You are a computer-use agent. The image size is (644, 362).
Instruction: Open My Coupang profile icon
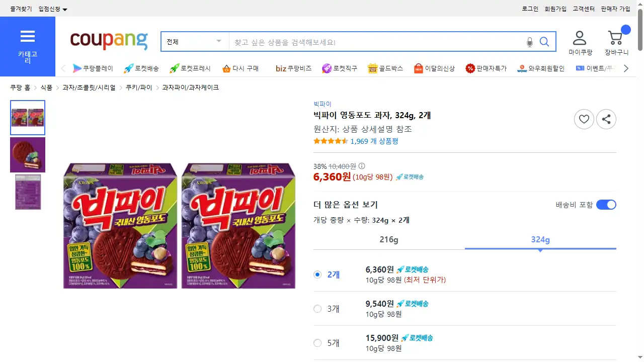tap(580, 38)
